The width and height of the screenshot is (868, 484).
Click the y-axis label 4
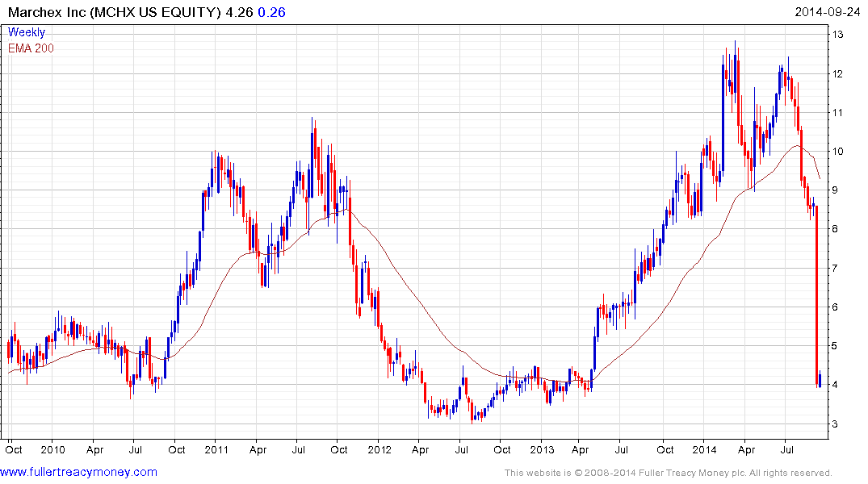point(835,385)
